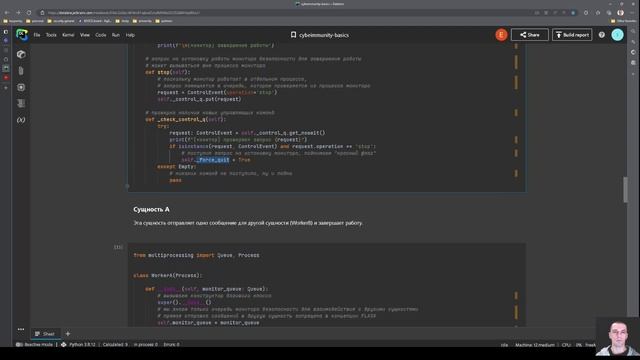The image size is (640, 360).
Task: Open the attached files paperclip panel
Action: pyautogui.click(x=21, y=71)
